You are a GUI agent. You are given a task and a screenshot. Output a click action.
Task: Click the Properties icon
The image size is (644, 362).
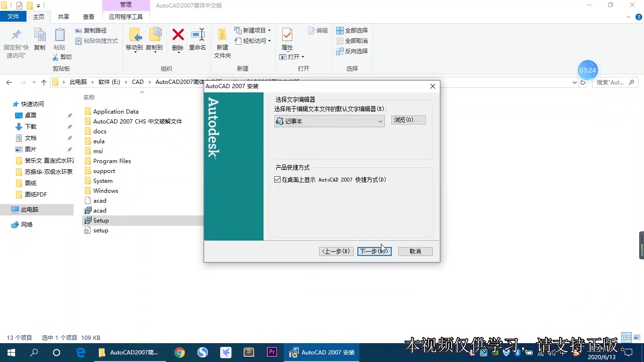pos(287,35)
